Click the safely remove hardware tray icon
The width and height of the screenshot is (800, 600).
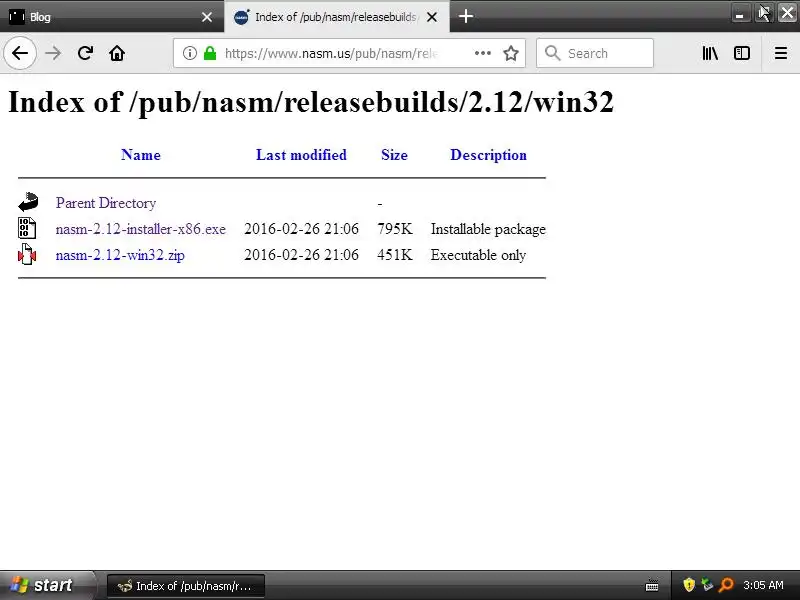(707, 585)
